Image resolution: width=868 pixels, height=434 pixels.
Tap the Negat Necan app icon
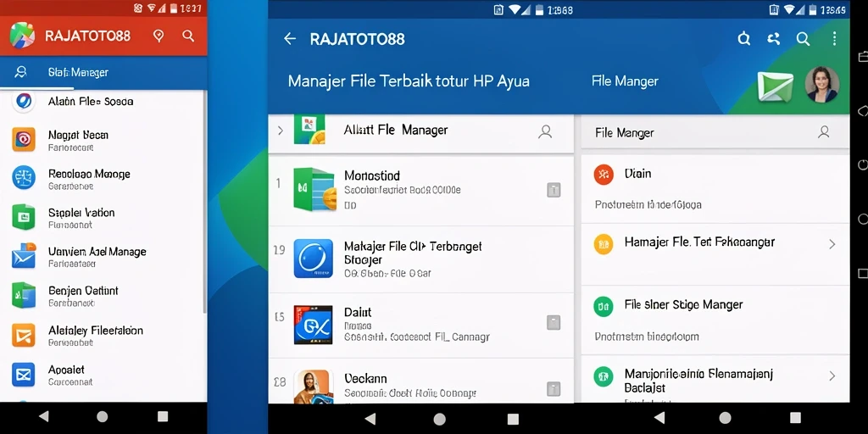coord(24,140)
